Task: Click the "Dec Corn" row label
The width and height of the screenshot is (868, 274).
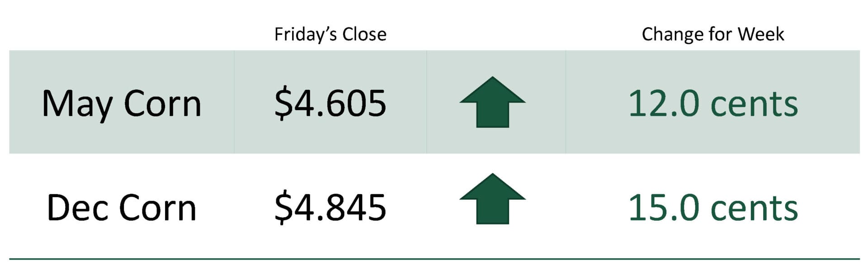Action: point(121,208)
